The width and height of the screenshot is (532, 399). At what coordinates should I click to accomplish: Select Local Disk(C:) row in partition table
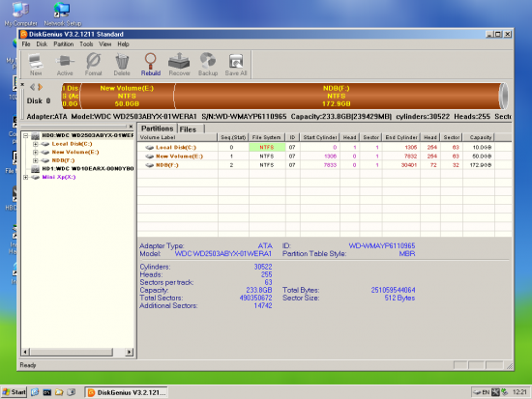(324, 148)
